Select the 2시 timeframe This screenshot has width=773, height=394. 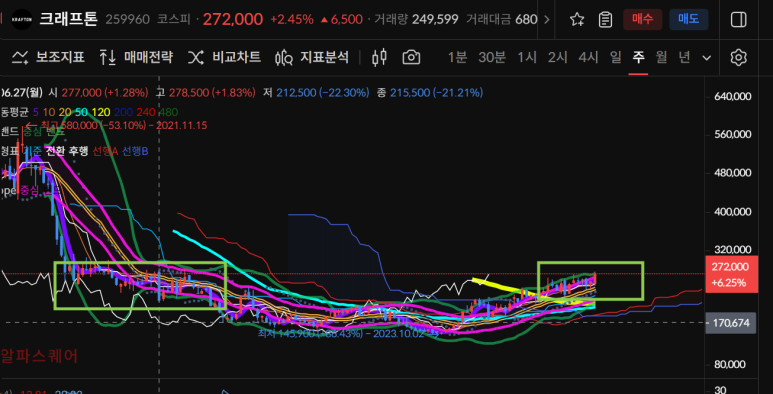click(558, 57)
